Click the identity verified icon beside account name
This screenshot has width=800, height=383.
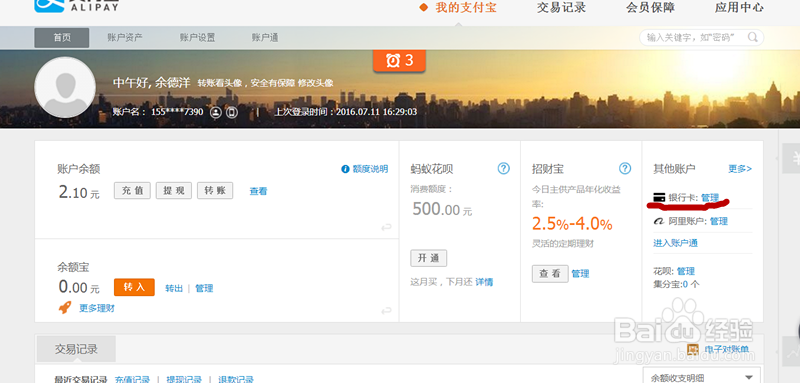click(216, 112)
